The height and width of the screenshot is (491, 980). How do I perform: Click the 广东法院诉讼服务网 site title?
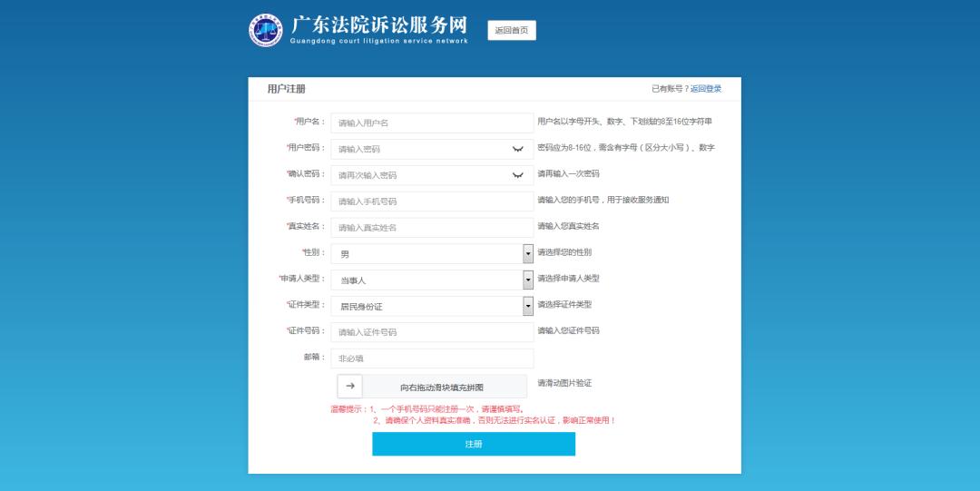(x=379, y=25)
